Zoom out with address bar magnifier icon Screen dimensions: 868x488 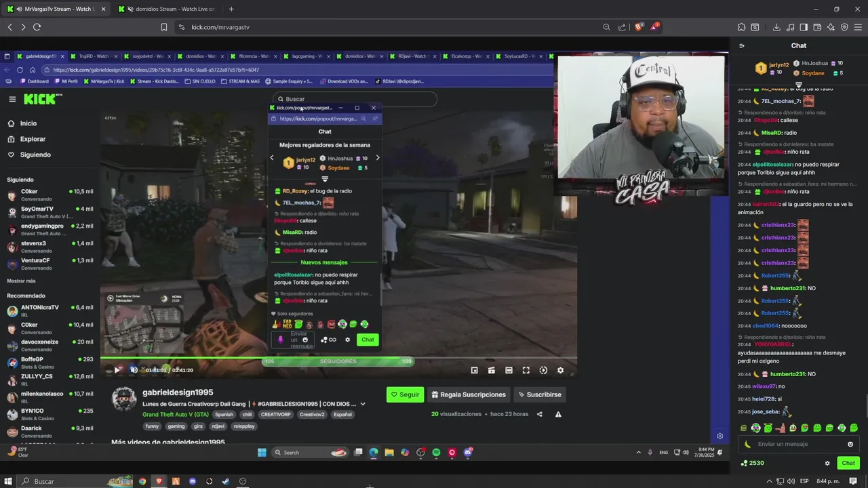[x=606, y=27]
